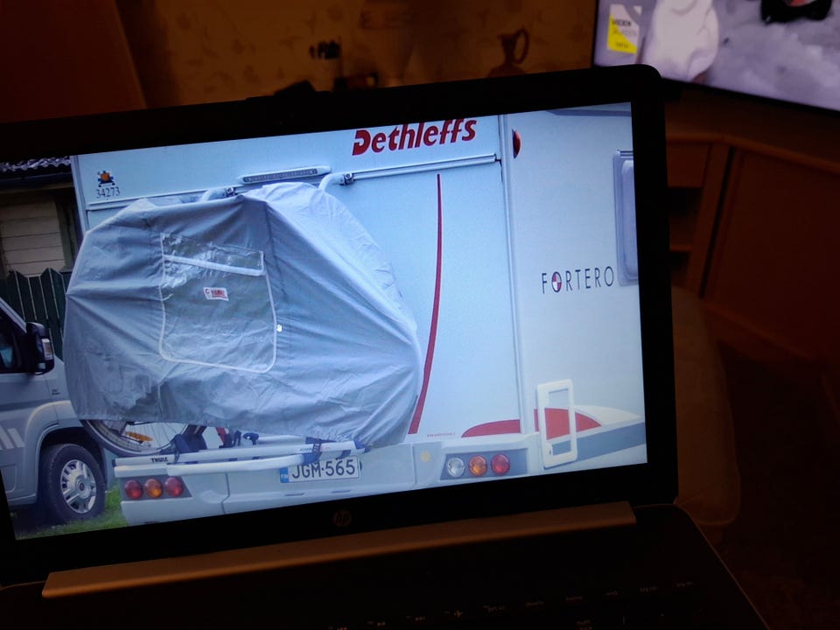Click the grey van's side mirror
Image resolution: width=840 pixels, height=630 pixels.
(39, 347)
